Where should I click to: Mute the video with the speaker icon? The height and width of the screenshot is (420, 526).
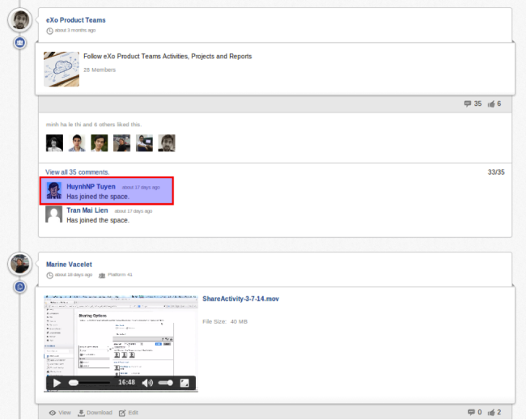147,382
